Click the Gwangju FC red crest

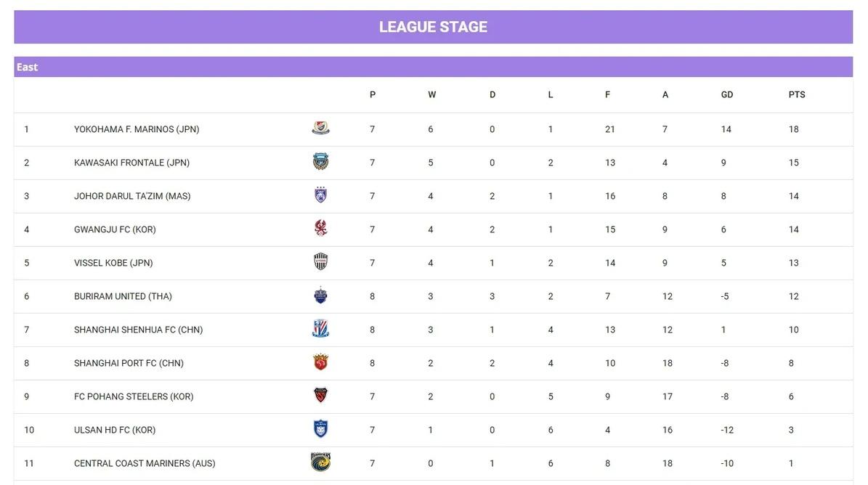coord(320,228)
